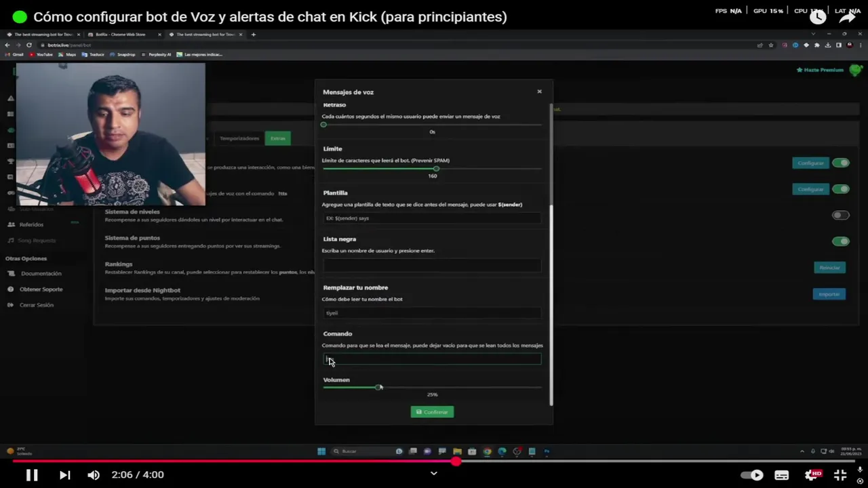Viewport: 868px width, 488px height.
Task: Click the Importar Nightbot button
Action: pos(829,294)
